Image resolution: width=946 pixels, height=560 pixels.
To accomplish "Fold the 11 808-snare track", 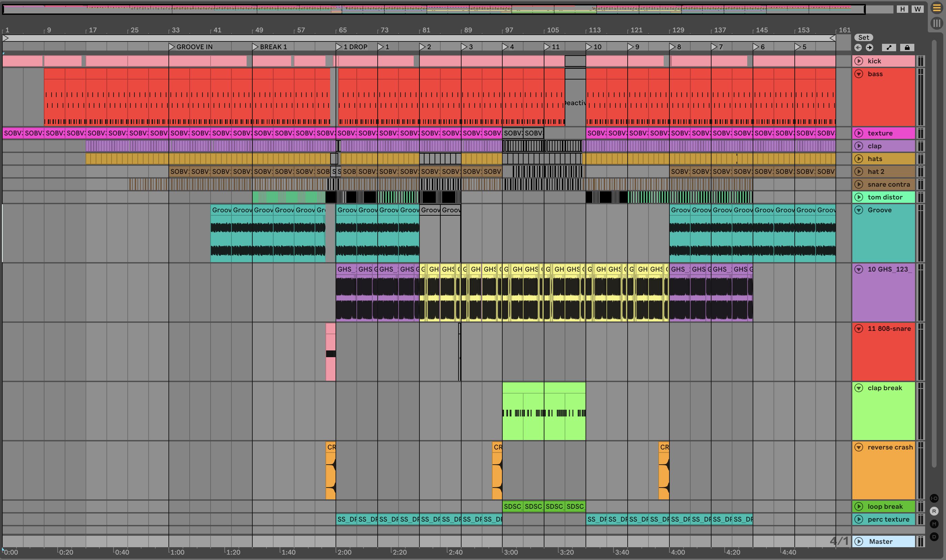I will [859, 328].
